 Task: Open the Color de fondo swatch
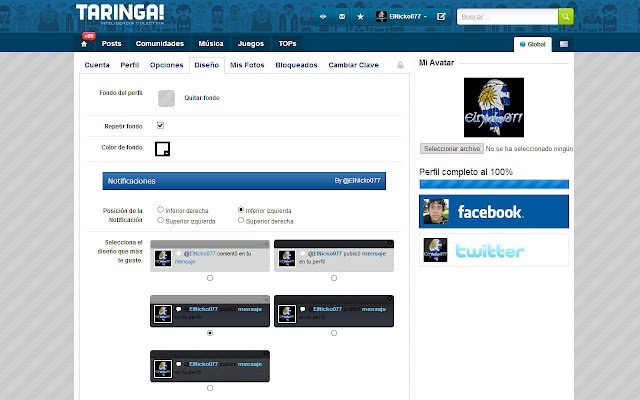(x=162, y=149)
